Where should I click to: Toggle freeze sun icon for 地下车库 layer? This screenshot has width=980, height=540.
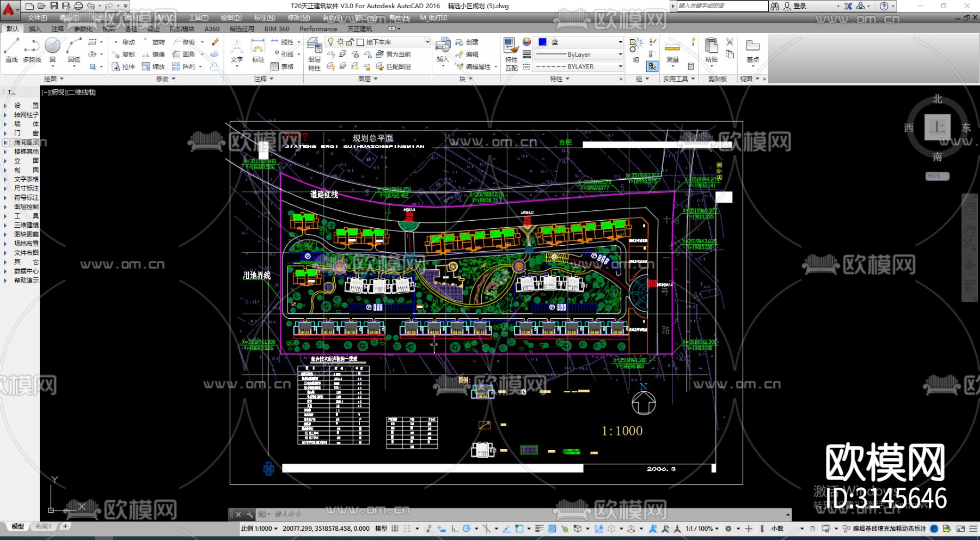[340, 42]
